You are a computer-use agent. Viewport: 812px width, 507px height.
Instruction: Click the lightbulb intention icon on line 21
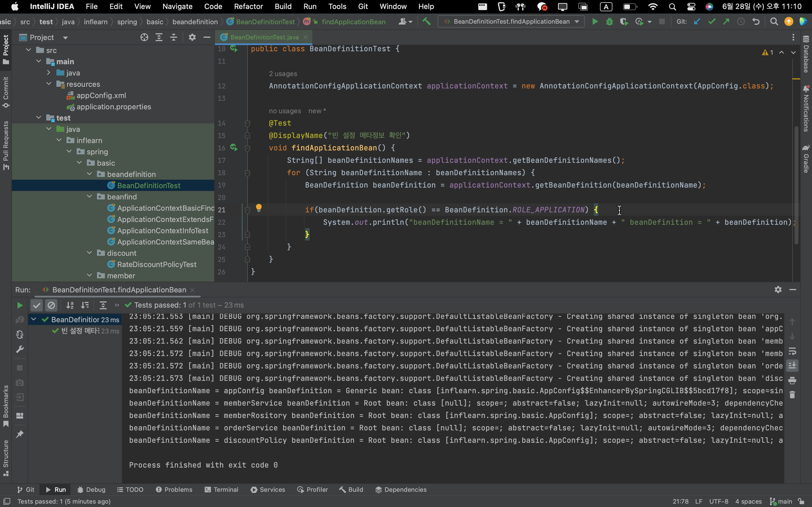coord(259,208)
